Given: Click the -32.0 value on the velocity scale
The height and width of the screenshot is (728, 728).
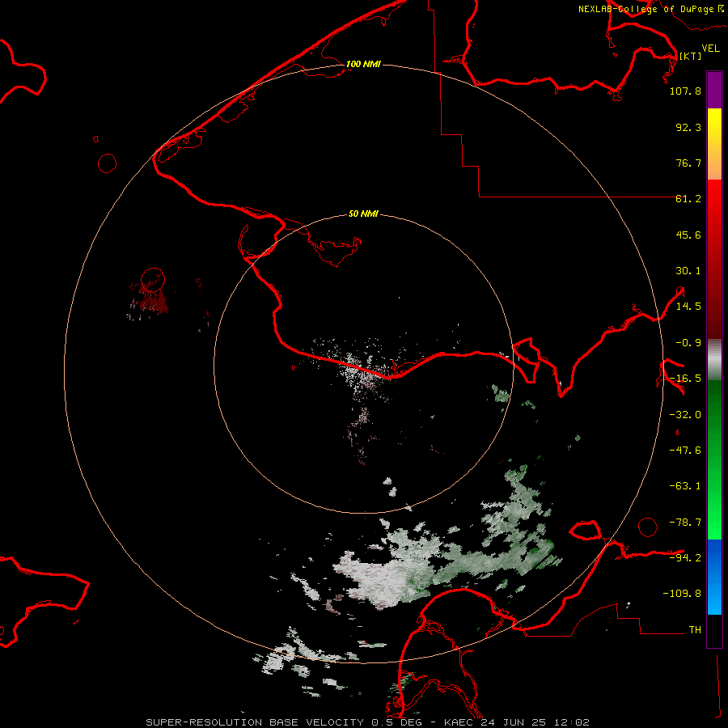Looking at the screenshot, I should pos(685,415).
